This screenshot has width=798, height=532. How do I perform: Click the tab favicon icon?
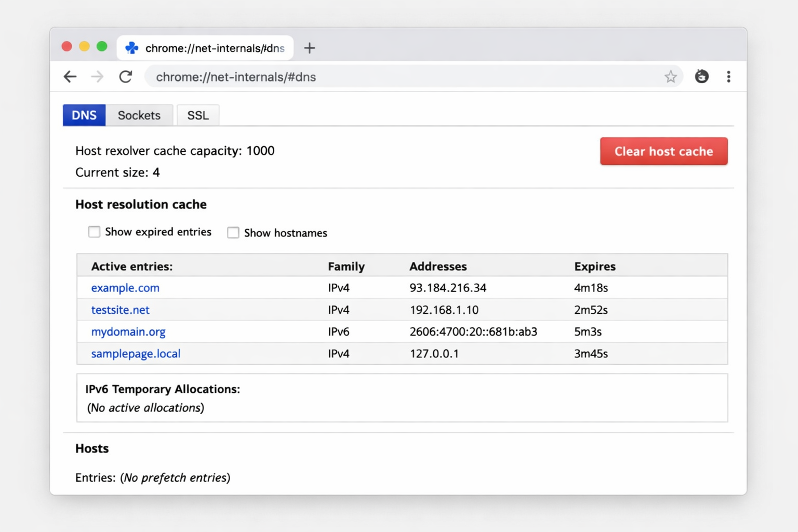(x=132, y=48)
